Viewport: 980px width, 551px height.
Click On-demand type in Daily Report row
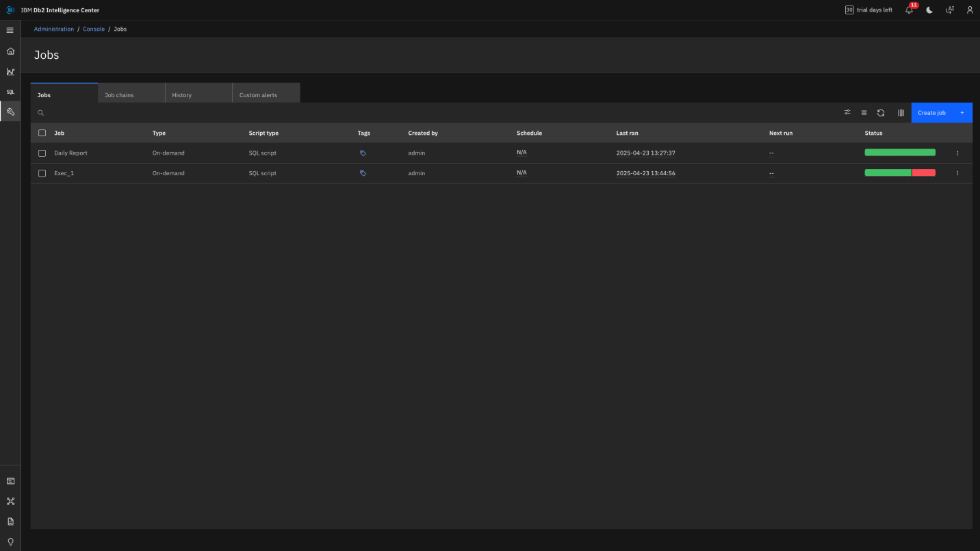(x=168, y=153)
